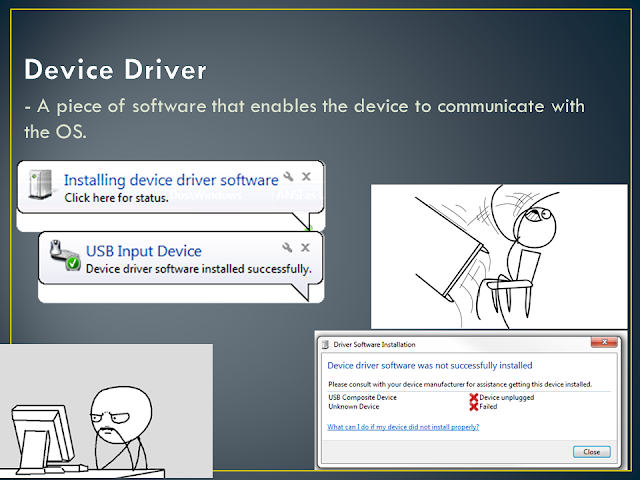Click the table-flipping rage comic image

click(499, 257)
